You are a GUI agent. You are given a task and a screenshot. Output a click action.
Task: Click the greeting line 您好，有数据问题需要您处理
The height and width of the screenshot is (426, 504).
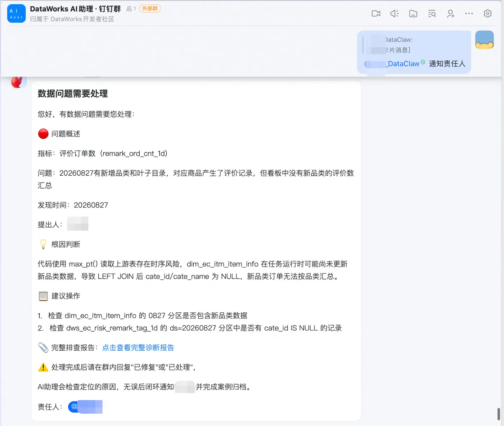tap(86, 114)
